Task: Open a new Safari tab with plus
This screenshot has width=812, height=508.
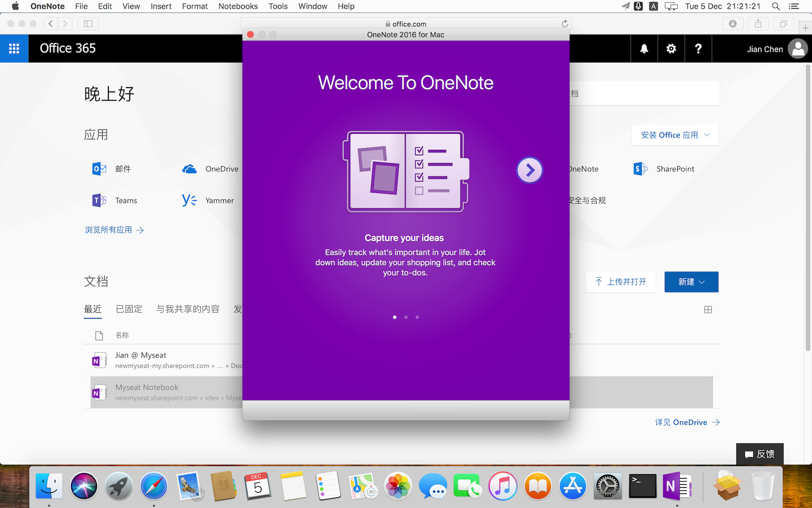Action: tap(805, 28)
